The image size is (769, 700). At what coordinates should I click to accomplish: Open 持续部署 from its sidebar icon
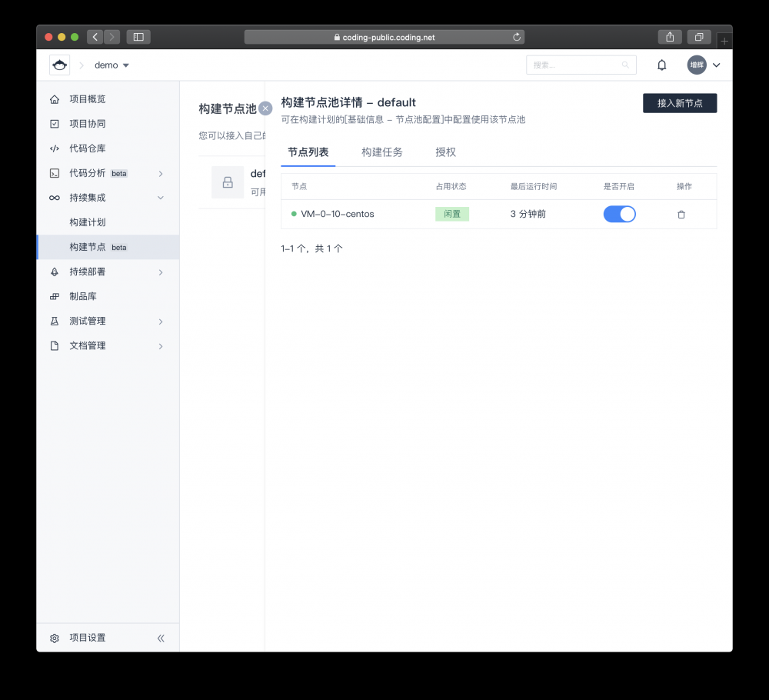pyautogui.click(x=54, y=272)
